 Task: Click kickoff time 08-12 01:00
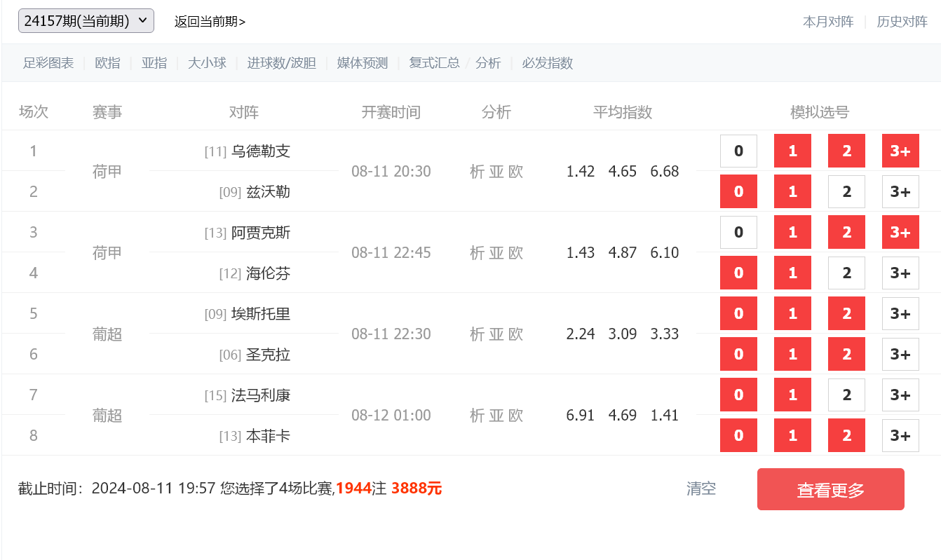(x=391, y=416)
